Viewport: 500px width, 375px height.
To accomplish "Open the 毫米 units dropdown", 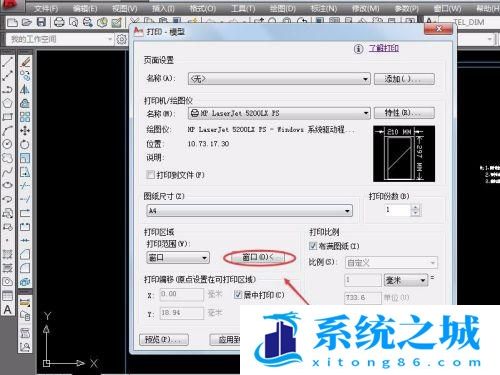I will click(406, 280).
